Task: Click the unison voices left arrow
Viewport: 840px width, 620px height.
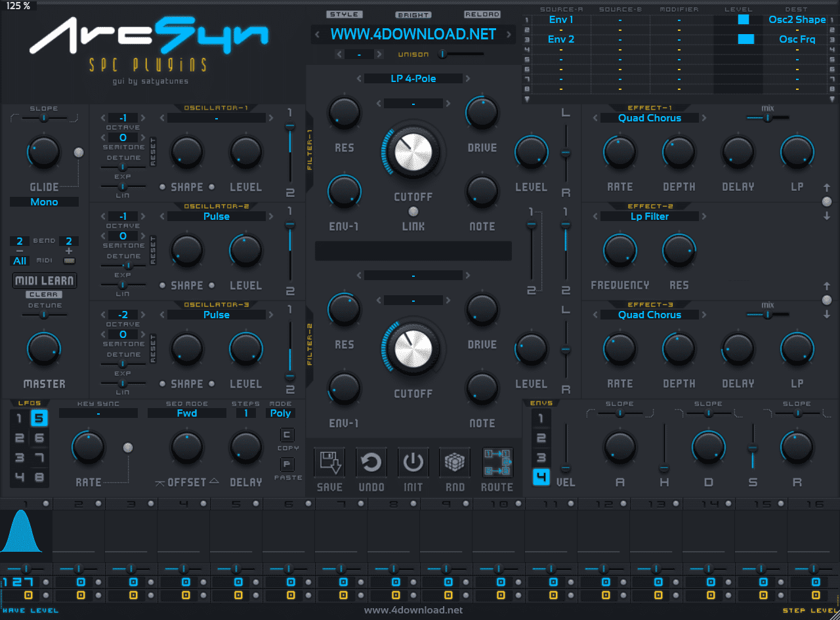Action: coord(339,54)
